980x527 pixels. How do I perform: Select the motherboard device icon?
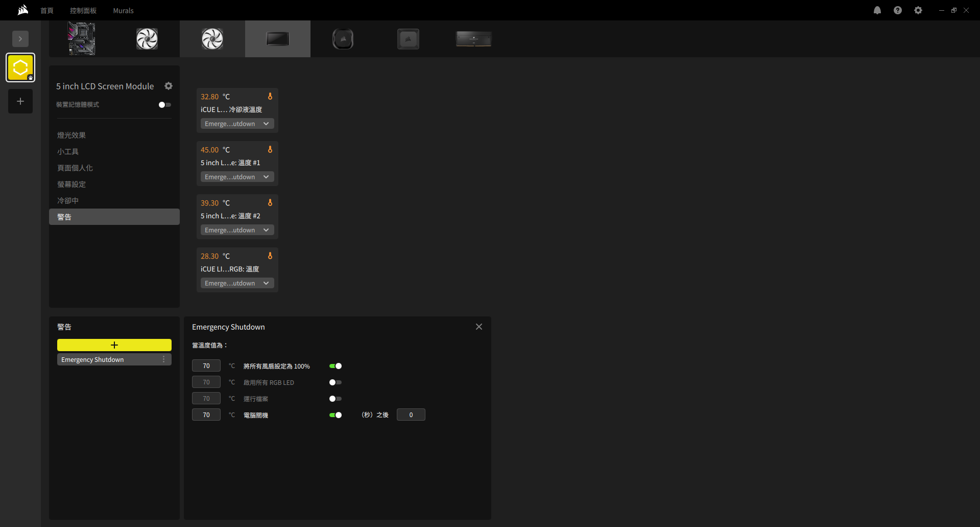pyautogui.click(x=82, y=39)
